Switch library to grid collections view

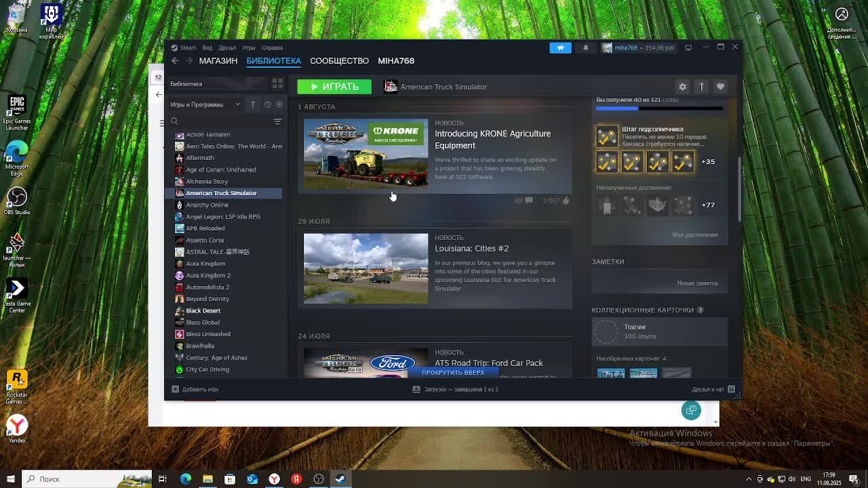click(x=277, y=83)
